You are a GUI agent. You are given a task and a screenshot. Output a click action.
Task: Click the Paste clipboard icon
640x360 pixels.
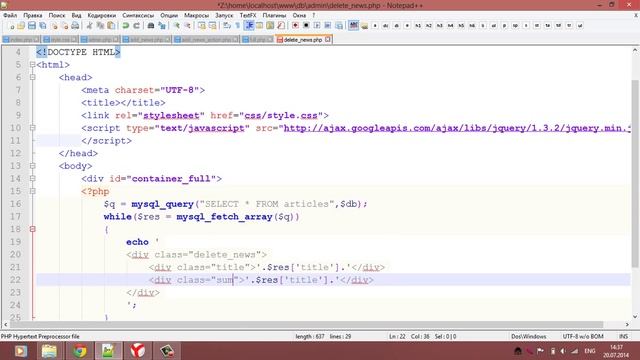111,26
